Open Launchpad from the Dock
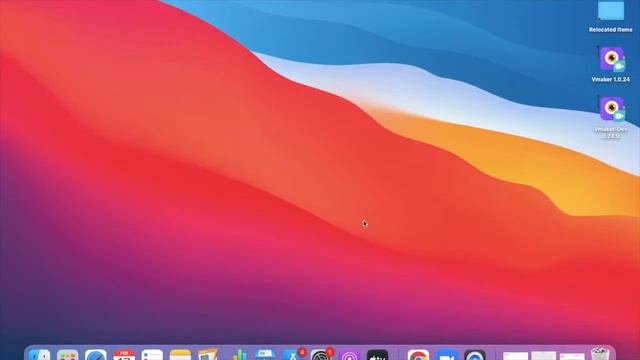The height and width of the screenshot is (360, 640). pyautogui.click(x=68, y=355)
